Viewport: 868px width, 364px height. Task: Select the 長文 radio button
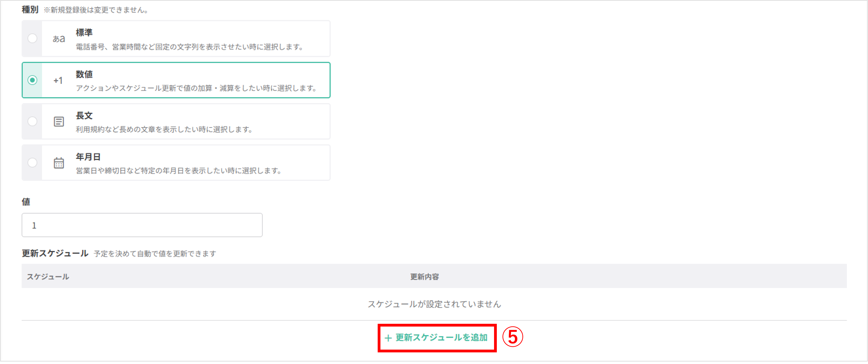coord(32,121)
